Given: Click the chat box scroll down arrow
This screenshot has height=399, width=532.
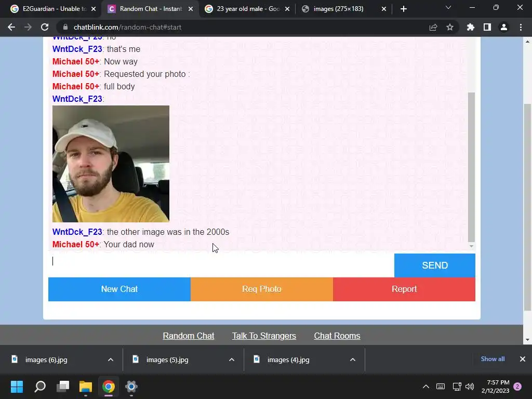Looking at the screenshot, I should (x=471, y=246).
